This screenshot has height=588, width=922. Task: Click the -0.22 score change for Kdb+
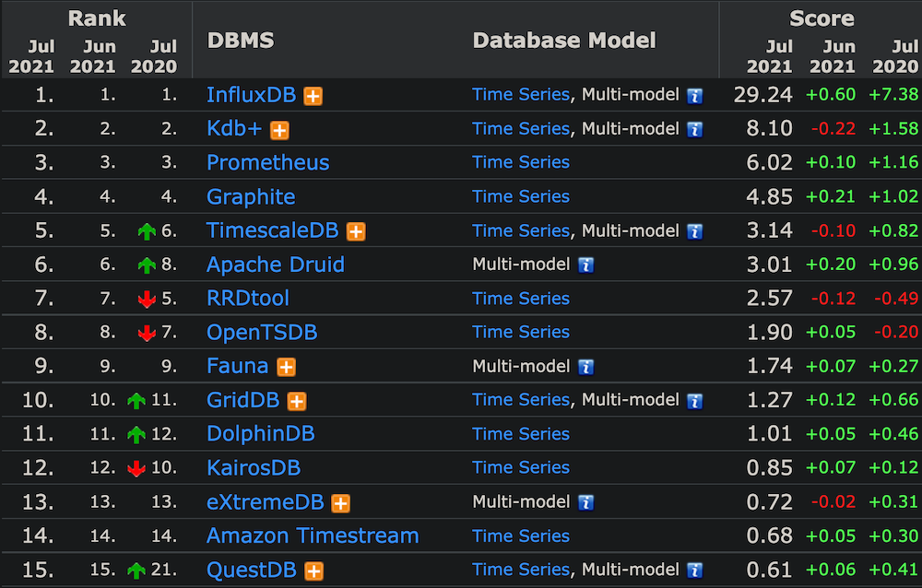833,129
